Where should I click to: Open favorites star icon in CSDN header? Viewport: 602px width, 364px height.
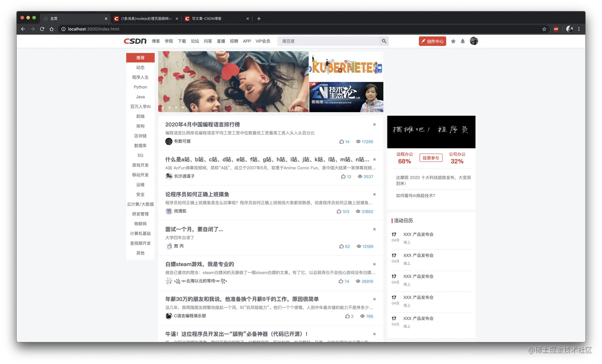(x=453, y=41)
